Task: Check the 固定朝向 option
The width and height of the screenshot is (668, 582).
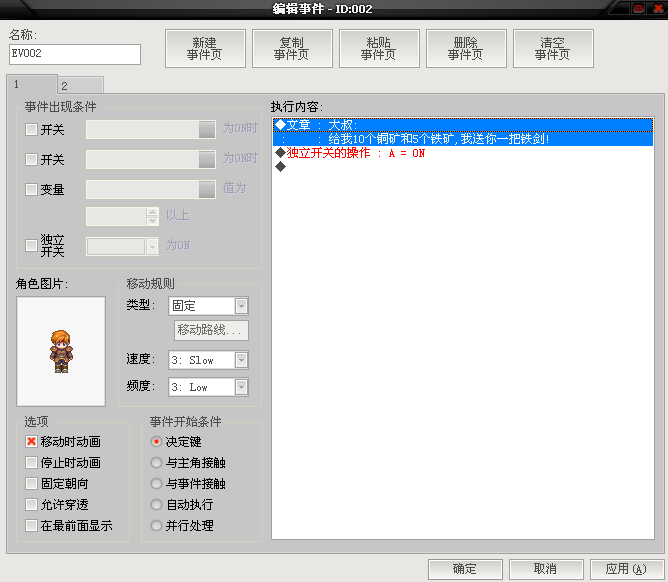Action: click(x=31, y=483)
